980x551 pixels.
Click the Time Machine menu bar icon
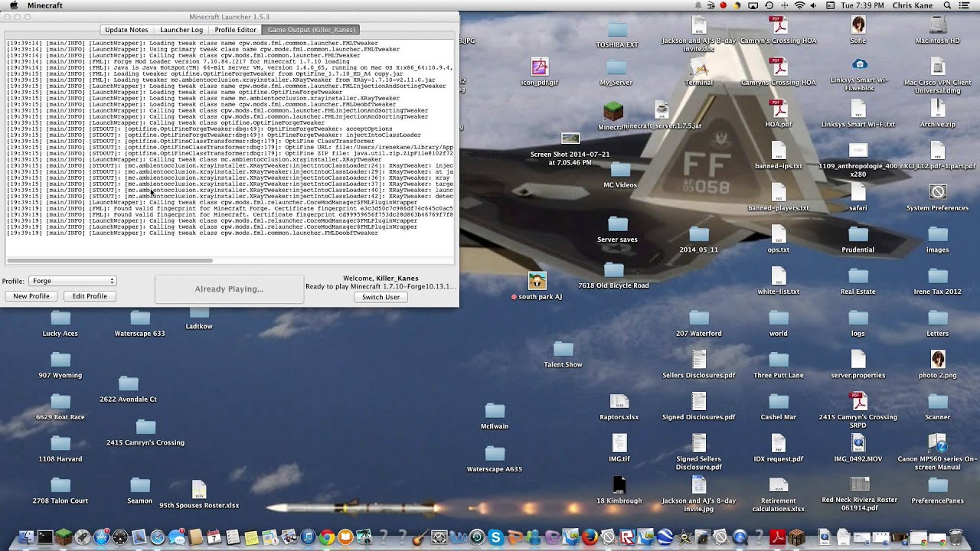click(769, 5)
